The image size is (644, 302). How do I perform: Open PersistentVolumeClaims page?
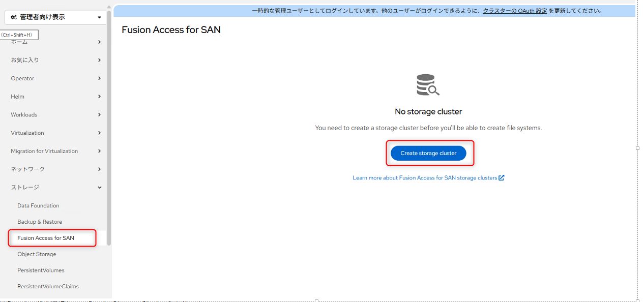click(48, 287)
